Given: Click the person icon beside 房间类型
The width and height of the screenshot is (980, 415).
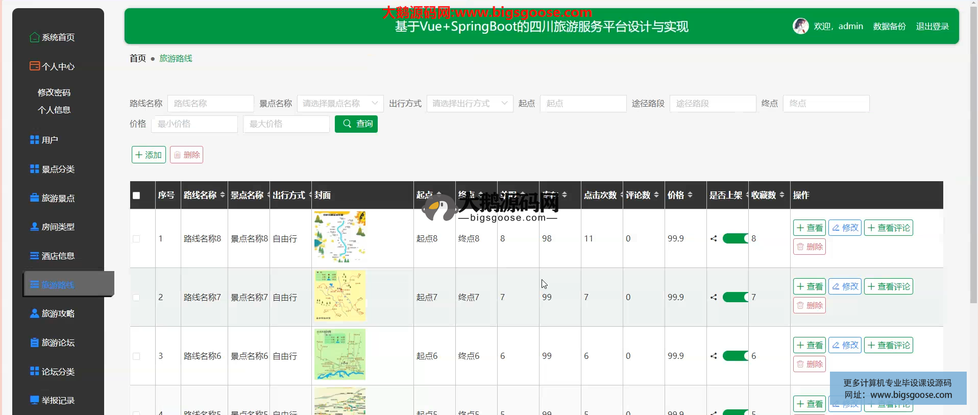Looking at the screenshot, I should (x=34, y=227).
